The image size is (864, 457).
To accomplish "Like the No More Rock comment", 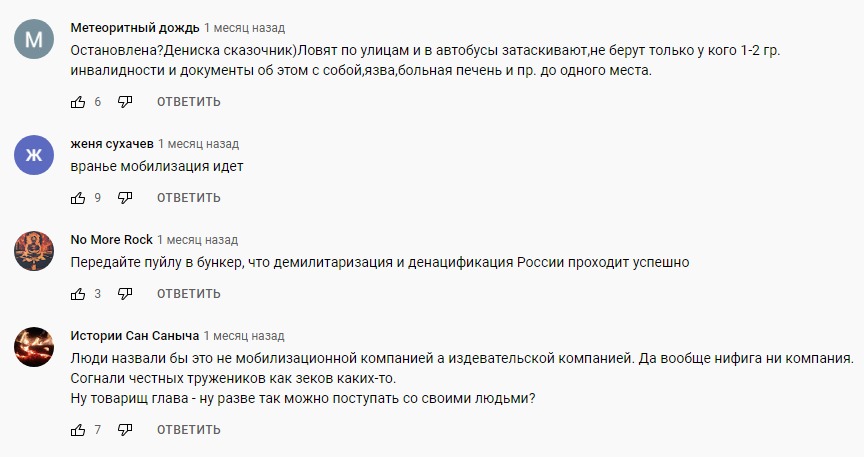I will click(x=78, y=294).
